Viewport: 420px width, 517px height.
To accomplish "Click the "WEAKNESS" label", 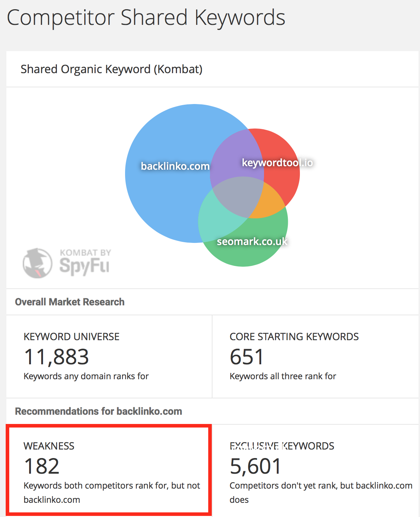I will (x=49, y=446).
